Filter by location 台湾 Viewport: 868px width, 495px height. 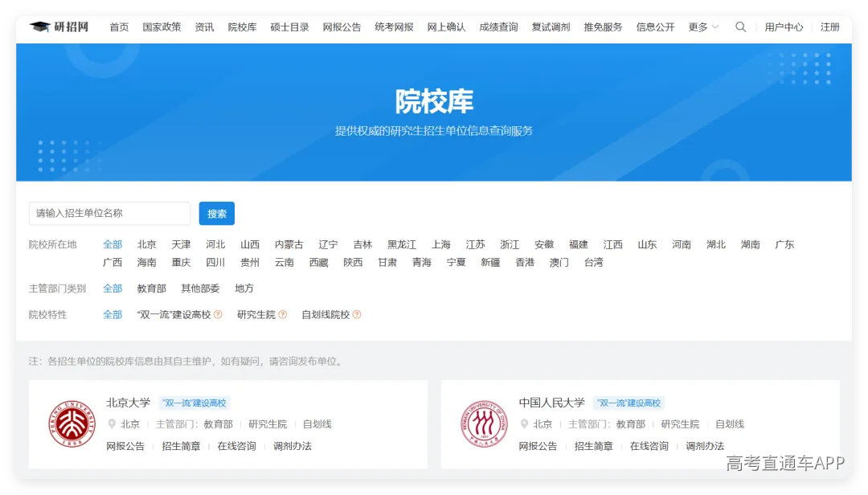593,262
